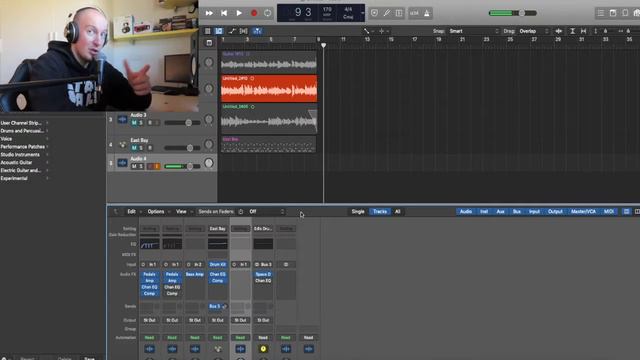Screen dimensions: 640x360
Task: Click the Bass Amp plugin slot
Action: tap(195, 274)
